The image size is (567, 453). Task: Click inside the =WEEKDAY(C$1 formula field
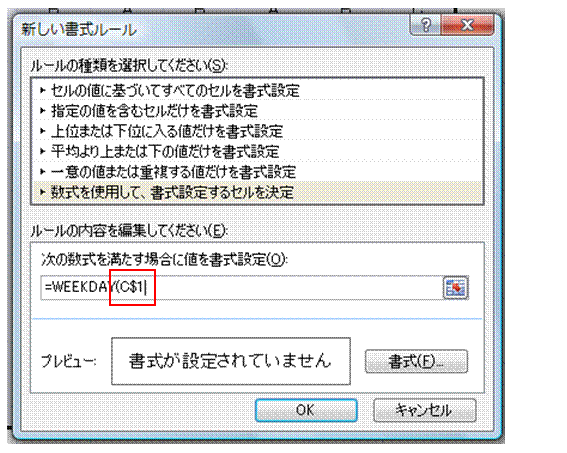tap(242, 288)
